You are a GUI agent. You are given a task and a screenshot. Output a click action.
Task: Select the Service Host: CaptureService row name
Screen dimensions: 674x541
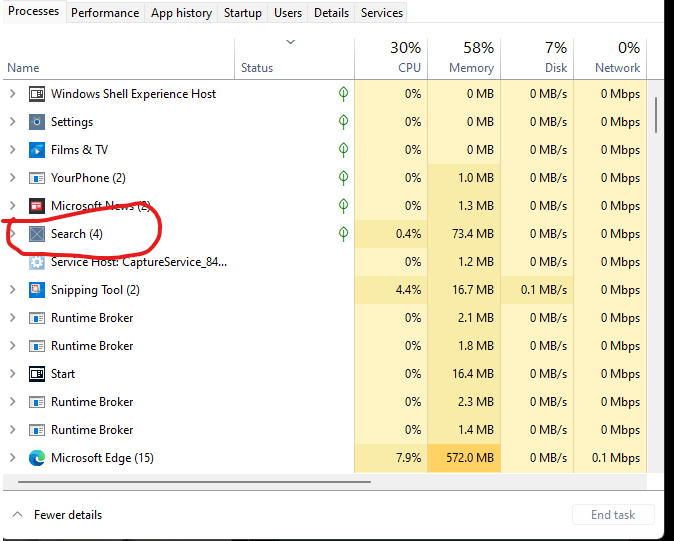click(x=139, y=262)
